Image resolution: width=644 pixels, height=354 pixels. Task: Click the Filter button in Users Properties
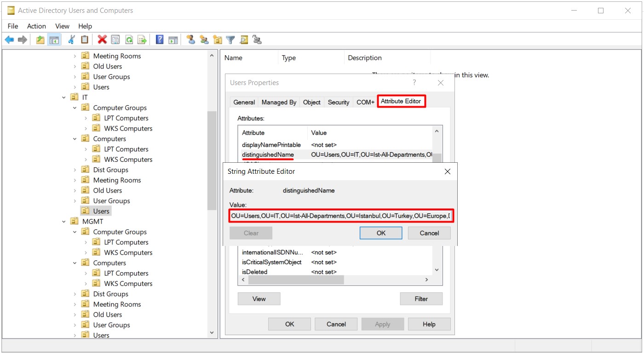421,299
